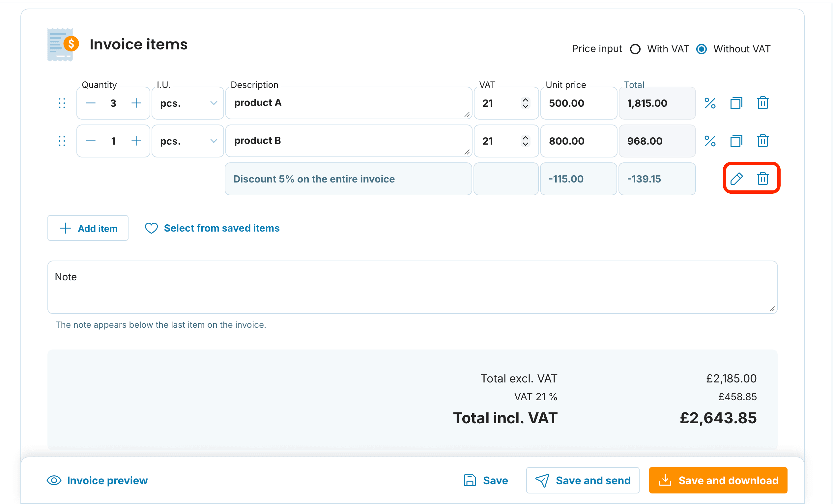Duplicate the product A row

[736, 103]
